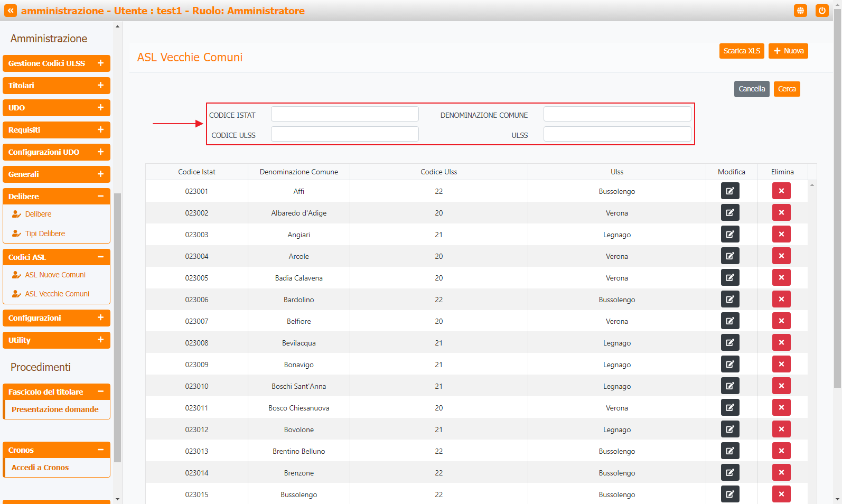Delete the Albaredo d'Adige row
The width and height of the screenshot is (842, 504).
781,212
